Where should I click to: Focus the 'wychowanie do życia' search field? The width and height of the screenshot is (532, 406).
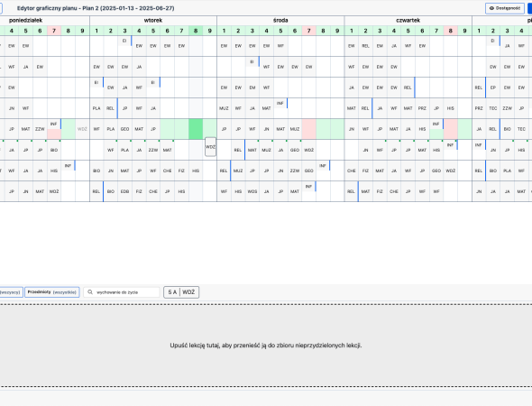coord(122,292)
